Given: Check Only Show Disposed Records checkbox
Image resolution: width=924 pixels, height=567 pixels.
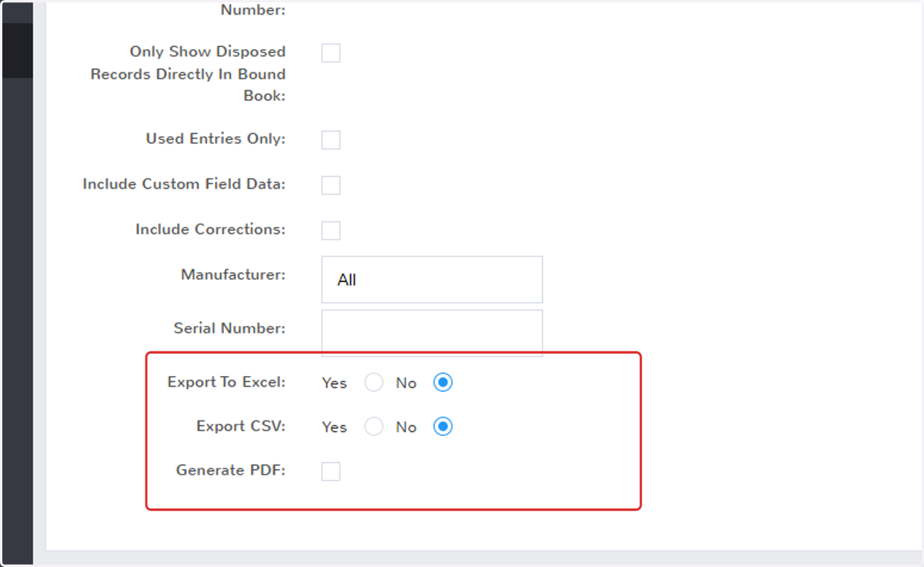Looking at the screenshot, I should click(x=331, y=53).
